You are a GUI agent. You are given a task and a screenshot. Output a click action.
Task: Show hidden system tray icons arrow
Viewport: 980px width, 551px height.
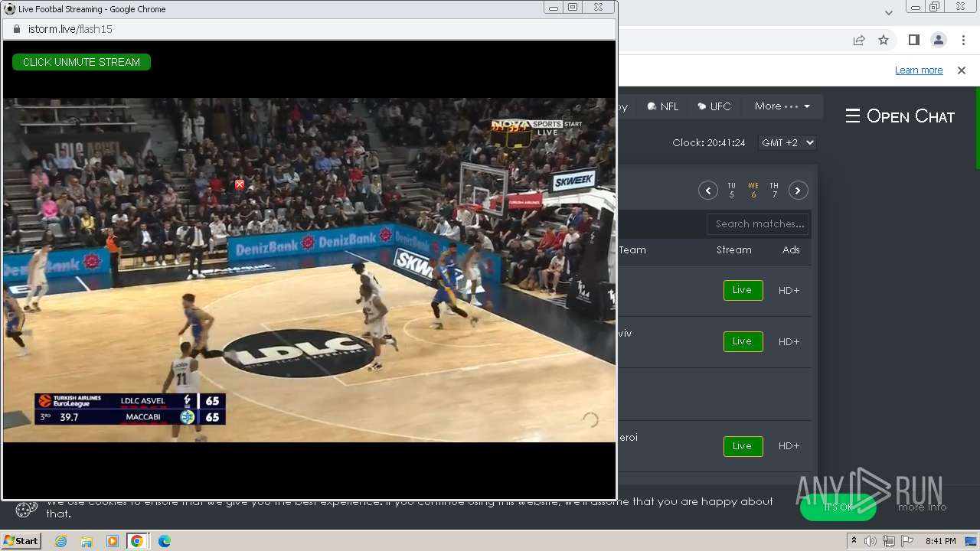[x=854, y=541]
